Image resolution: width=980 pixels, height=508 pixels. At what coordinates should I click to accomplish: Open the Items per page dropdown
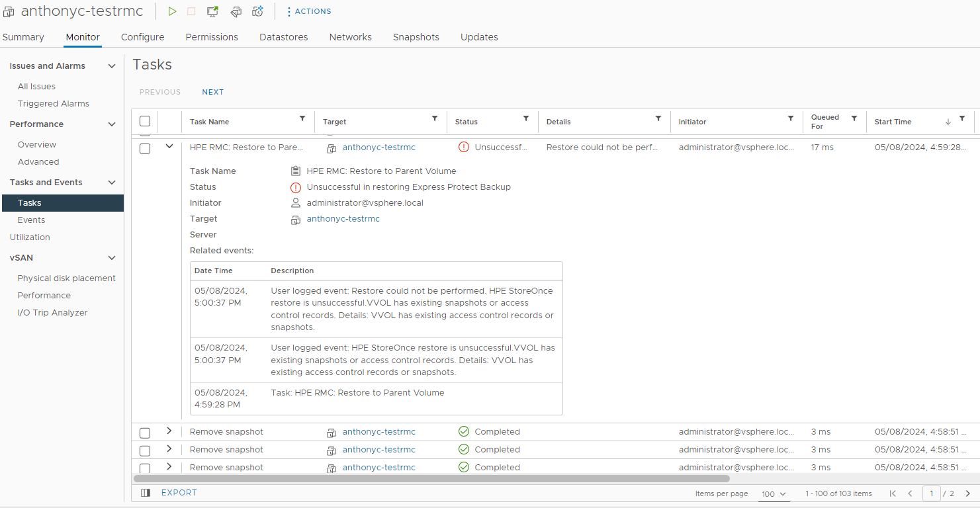(x=774, y=494)
